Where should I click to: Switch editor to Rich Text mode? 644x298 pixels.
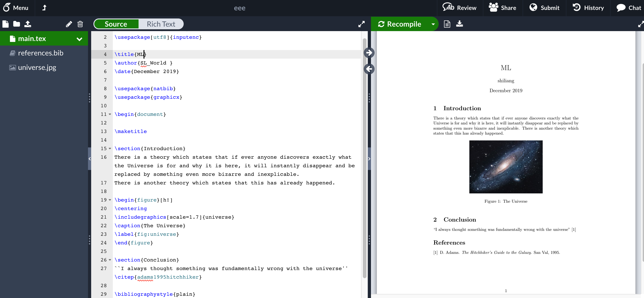click(x=161, y=24)
